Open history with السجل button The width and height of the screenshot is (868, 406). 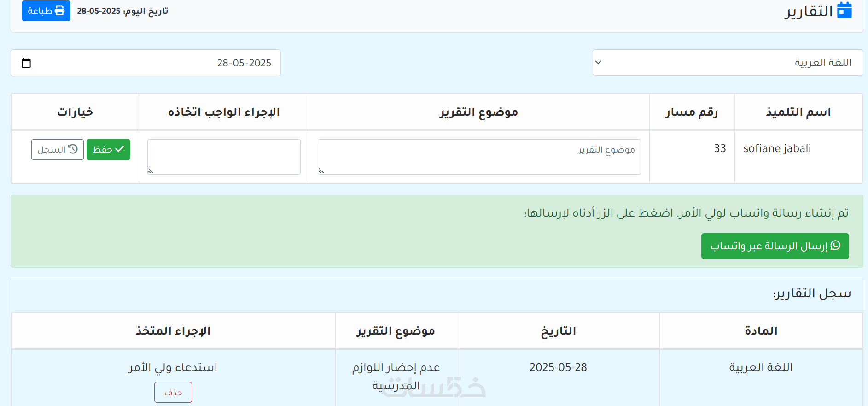[58, 149]
